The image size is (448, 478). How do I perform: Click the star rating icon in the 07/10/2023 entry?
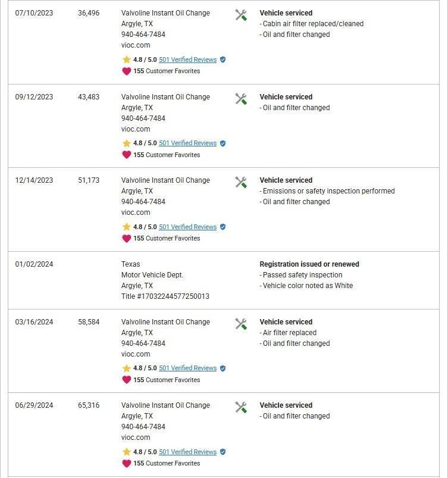[x=126, y=60]
